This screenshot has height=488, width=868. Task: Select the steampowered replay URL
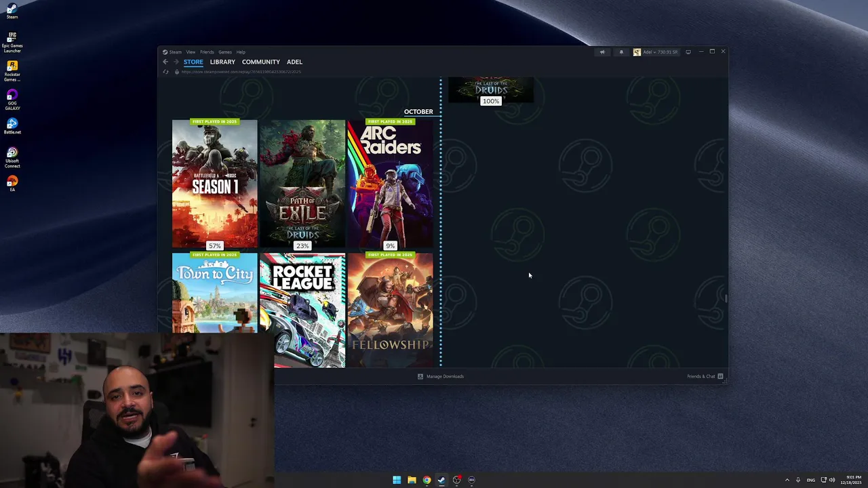(241, 72)
